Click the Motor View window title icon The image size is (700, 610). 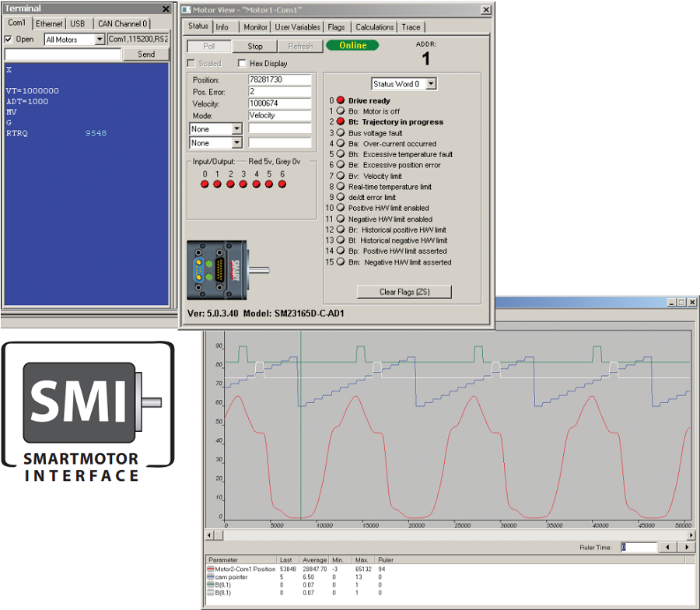(x=187, y=9)
